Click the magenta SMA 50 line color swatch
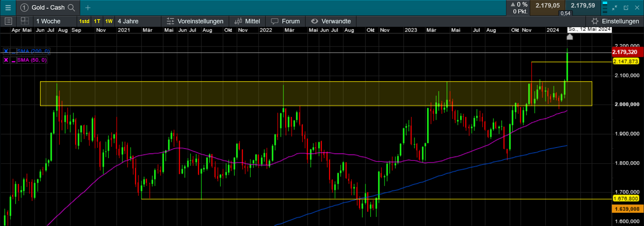Image resolution: width=644 pixels, height=226 pixels. click(13, 60)
